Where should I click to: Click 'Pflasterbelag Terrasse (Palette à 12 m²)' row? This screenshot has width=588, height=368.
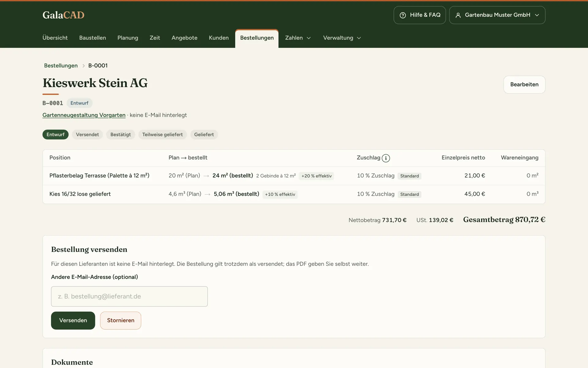[x=294, y=176]
